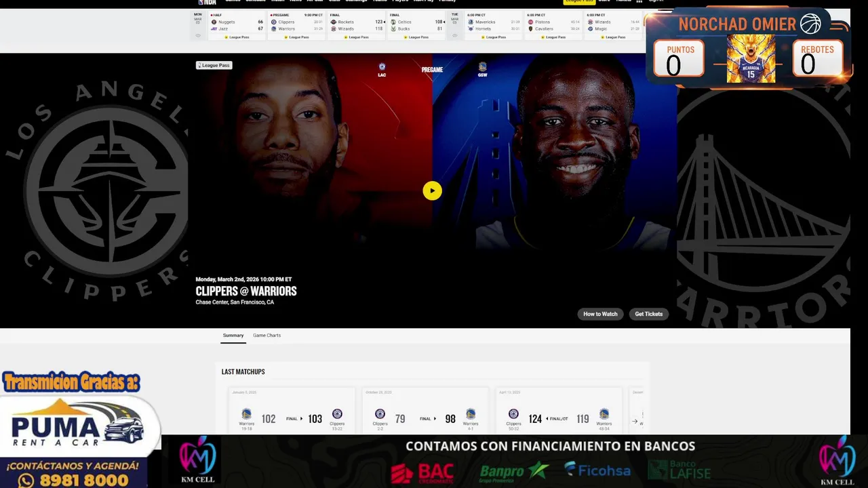Open the League Pass link under Rockets vs Wizards
Viewport: 868px width, 488px height.
tap(357, 37)
